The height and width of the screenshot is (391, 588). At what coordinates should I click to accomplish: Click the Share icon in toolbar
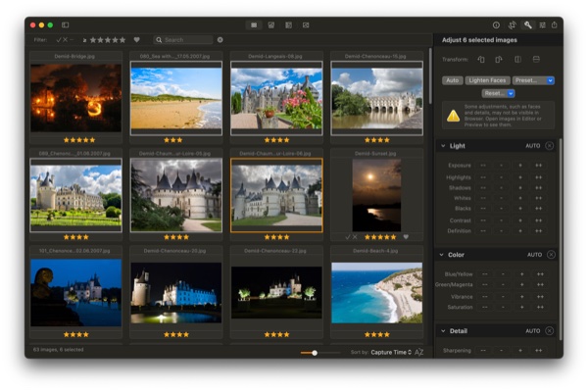(x=555, y=24)
